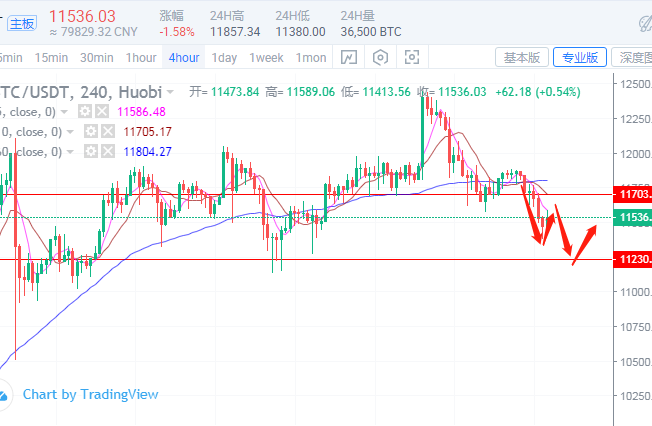Open the chart indicators icon
The width and height of the screenshot is (652, 426).
(x=349, y=57)
